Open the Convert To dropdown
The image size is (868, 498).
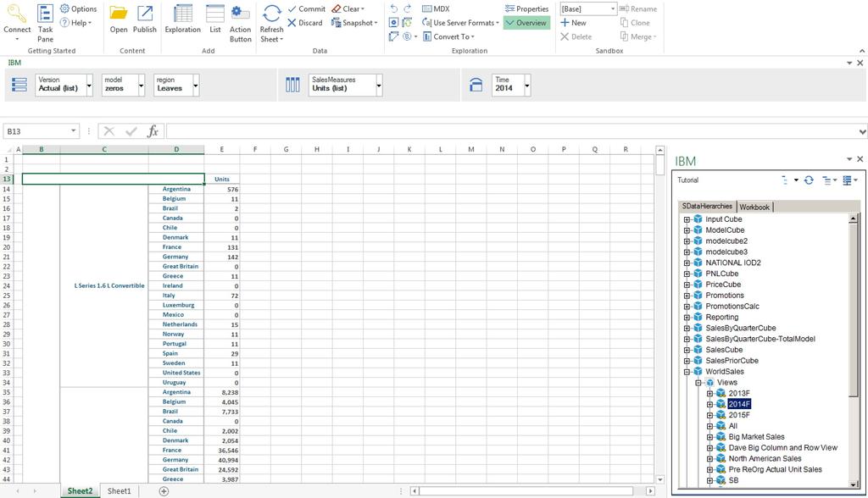coord(449,36)
